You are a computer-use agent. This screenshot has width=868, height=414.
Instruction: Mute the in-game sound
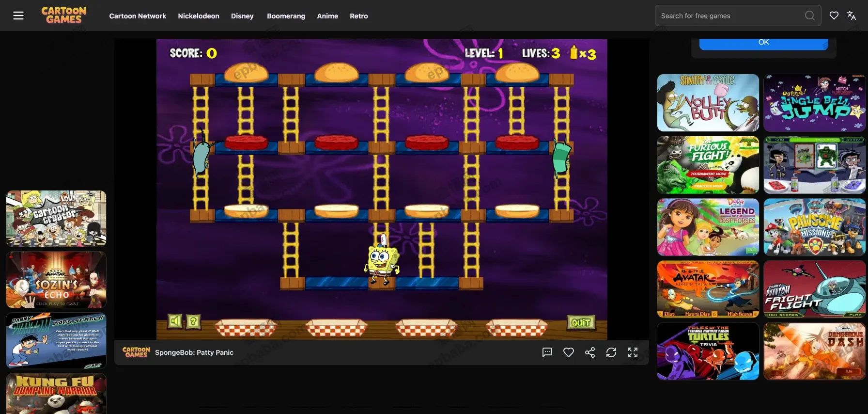pyautogui.click(x=175, y=321)
